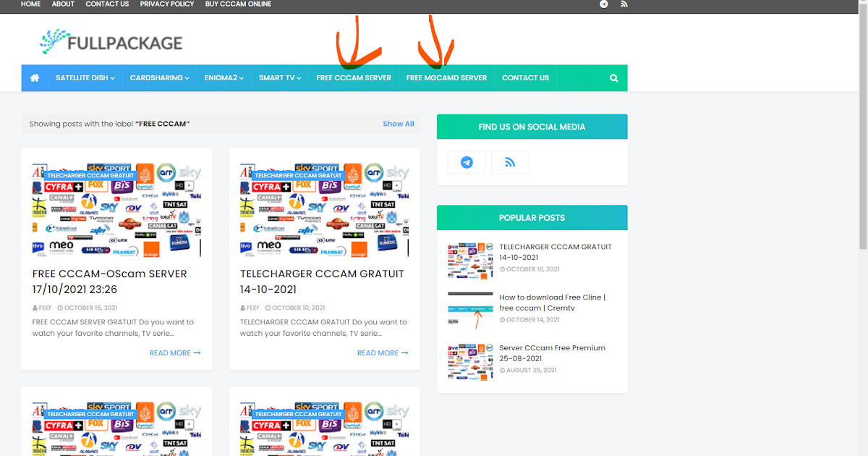Click Read More on the TELECHARGER CCCAM GRATUIT 14-10-2021 card
Screen dimensions: 868x456
click(x=383, y=353)
